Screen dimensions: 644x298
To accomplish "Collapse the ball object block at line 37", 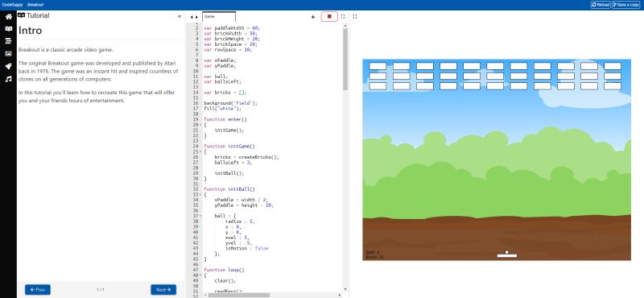I will coord(200,216).
